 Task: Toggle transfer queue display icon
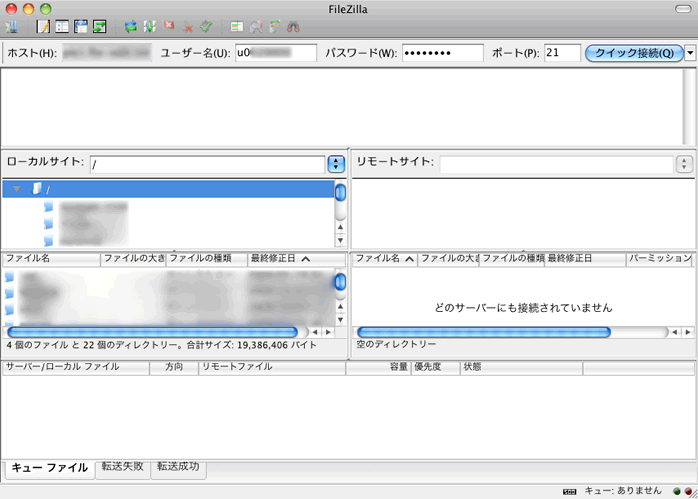point(100,27)
